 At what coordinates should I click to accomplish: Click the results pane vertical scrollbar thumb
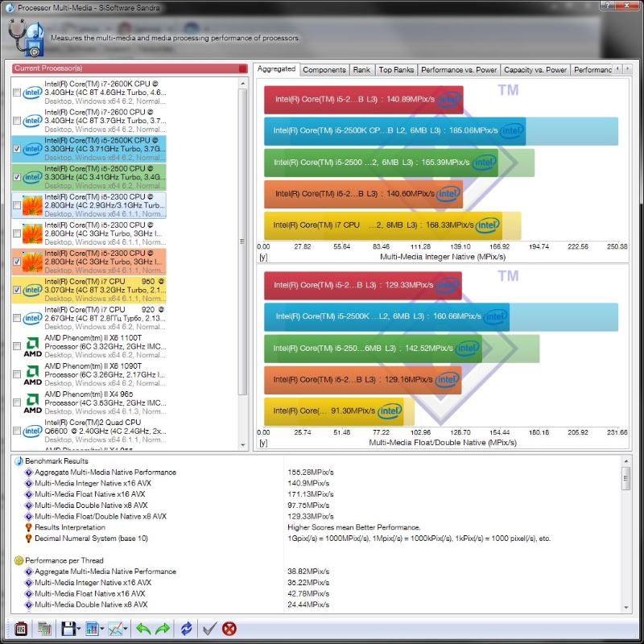[x=626, y=478]
